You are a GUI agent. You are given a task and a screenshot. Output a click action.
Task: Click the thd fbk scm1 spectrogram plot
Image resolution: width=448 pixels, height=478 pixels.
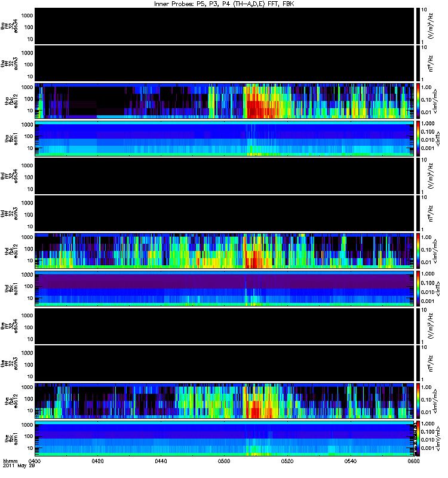coord(224,288)
